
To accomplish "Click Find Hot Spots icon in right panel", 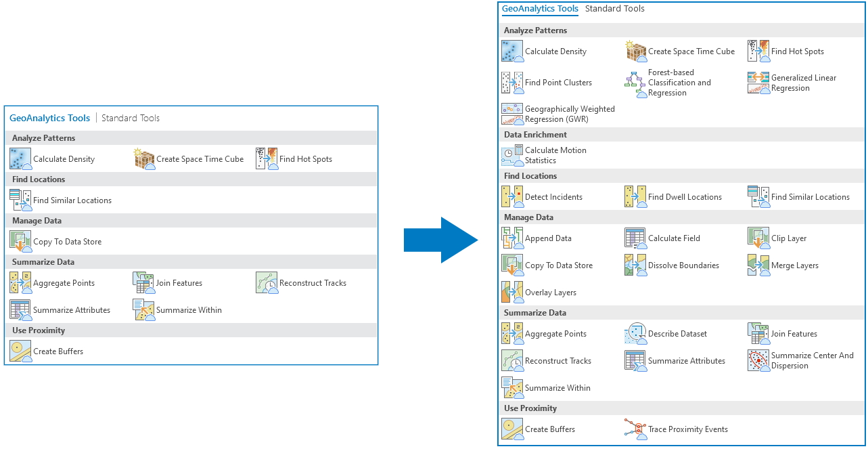I will [758, 51].
